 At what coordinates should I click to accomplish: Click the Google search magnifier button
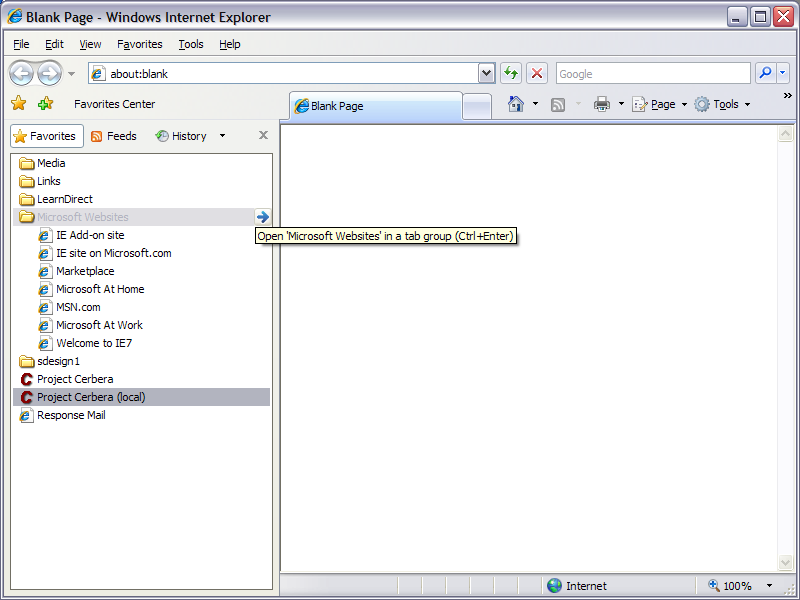(765, 73)
